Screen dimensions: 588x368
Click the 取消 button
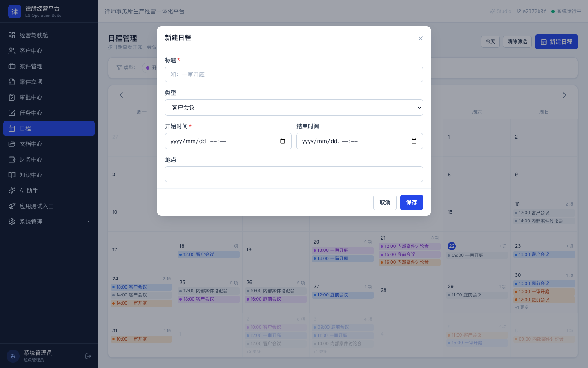pyautogui.click(x=385, y=202)
